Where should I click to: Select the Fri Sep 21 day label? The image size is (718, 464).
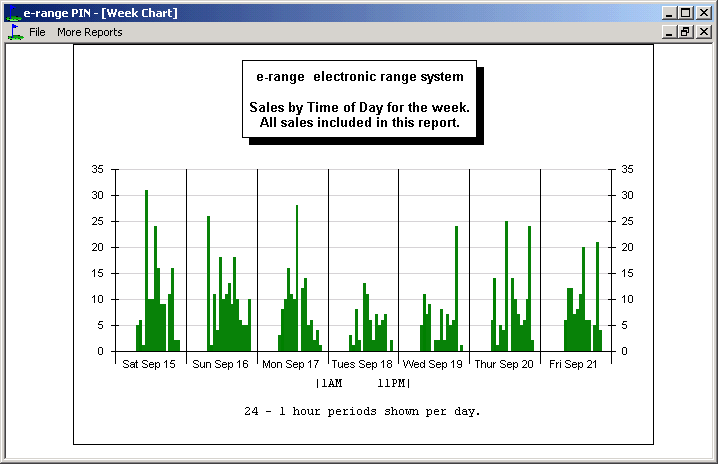[x=574, y=365]
